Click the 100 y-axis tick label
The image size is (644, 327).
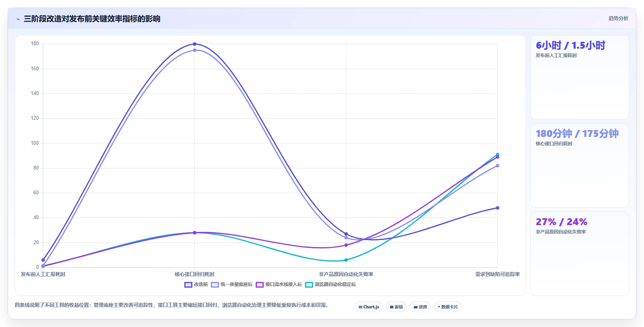(35, 143)
